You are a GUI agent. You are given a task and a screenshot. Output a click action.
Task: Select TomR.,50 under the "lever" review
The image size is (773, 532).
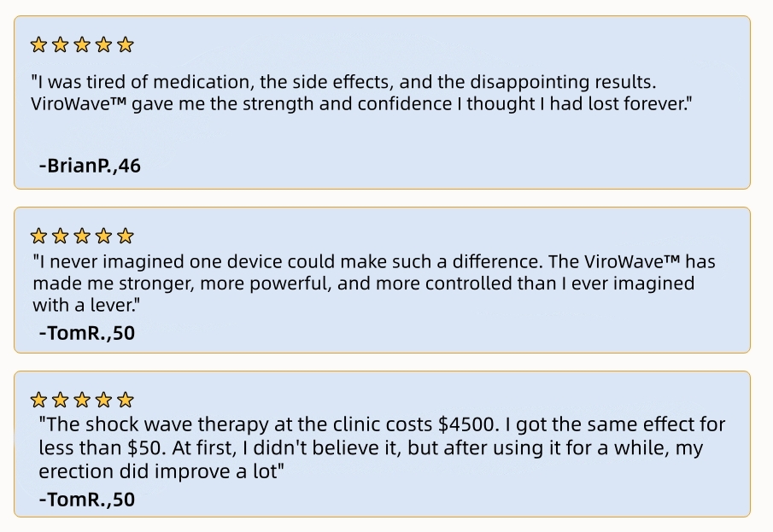click(x=87, y=333)
